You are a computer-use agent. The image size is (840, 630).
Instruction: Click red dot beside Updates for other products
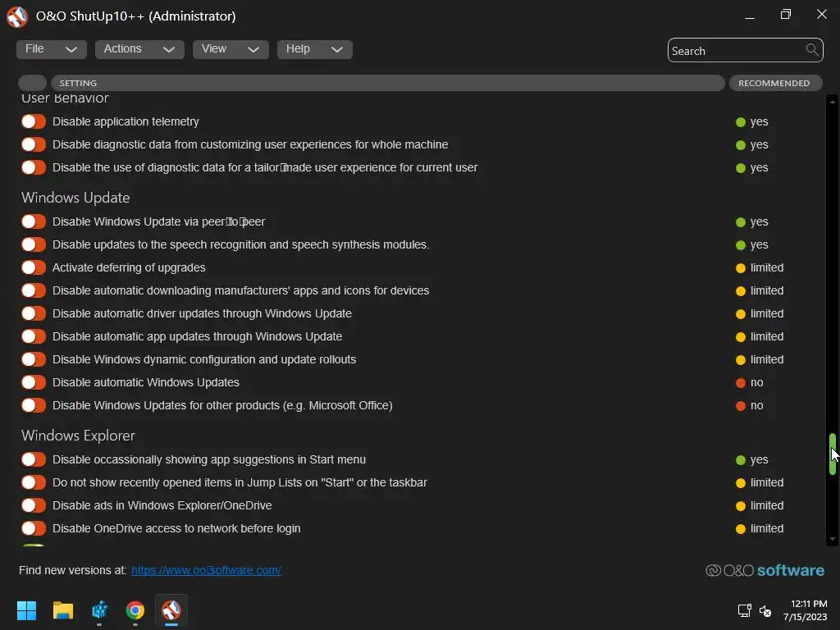click(x=741, y=406)
